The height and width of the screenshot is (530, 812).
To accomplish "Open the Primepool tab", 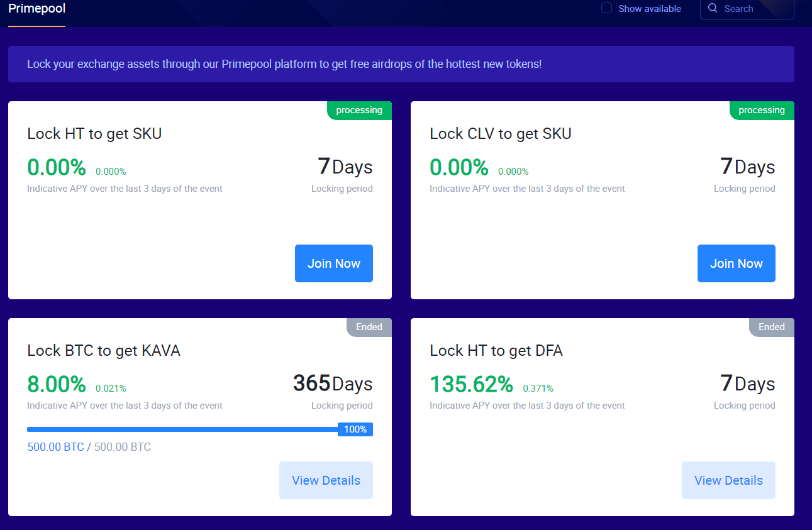I will click(36, 9).
